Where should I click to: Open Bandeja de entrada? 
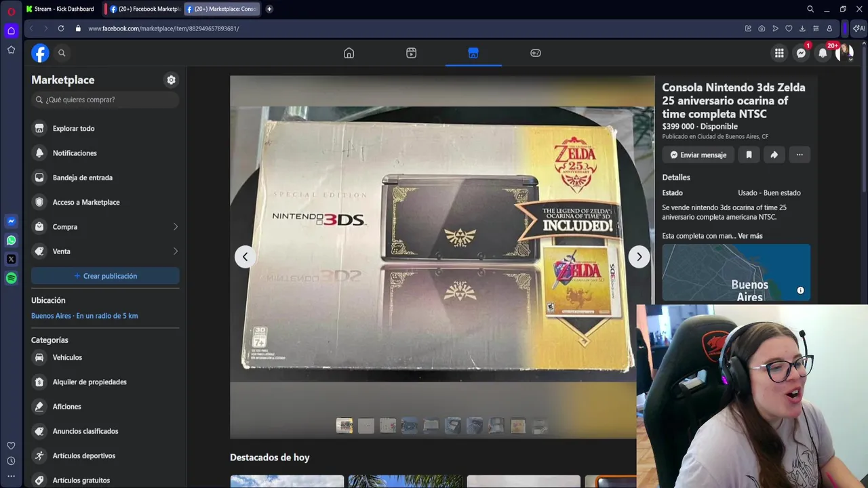pyautogui.click(x=105, y=178)
